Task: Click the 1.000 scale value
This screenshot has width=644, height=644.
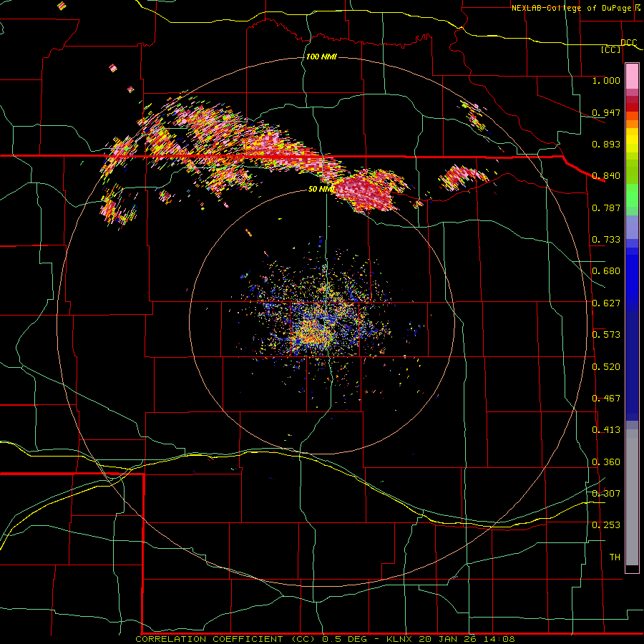Action: [x=606, y=80]
